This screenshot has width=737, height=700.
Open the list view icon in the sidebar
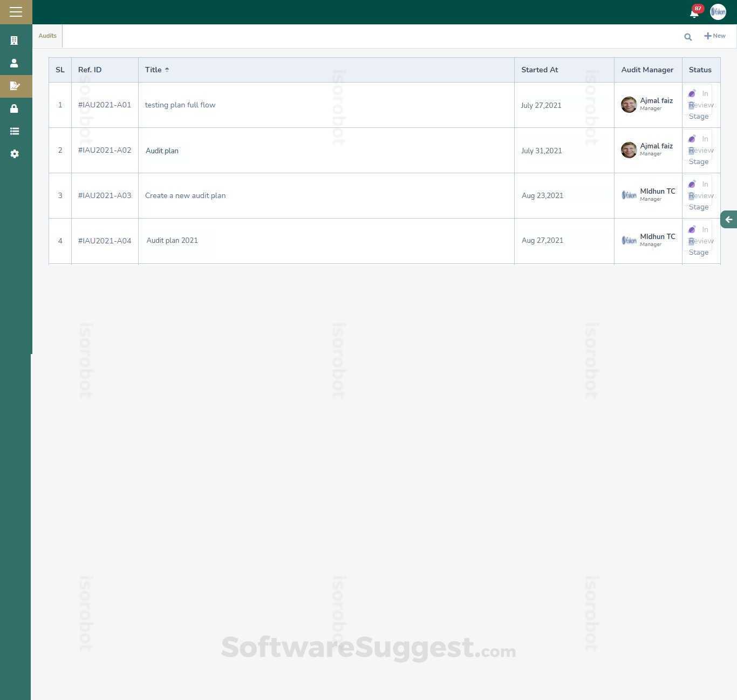click(14, 131)
